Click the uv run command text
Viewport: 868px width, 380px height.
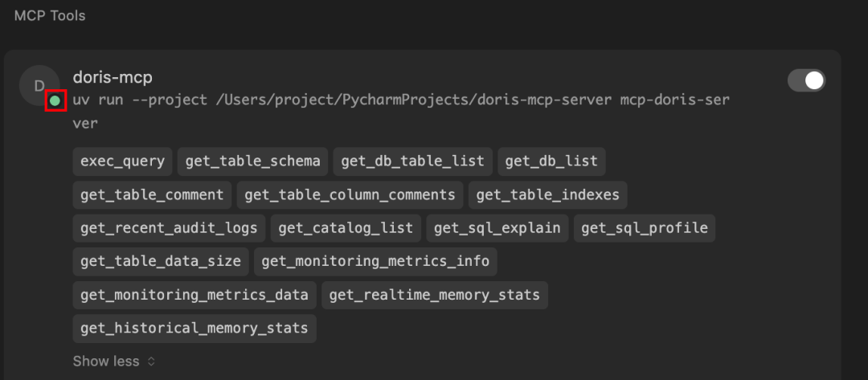click(x=401, y=112)
